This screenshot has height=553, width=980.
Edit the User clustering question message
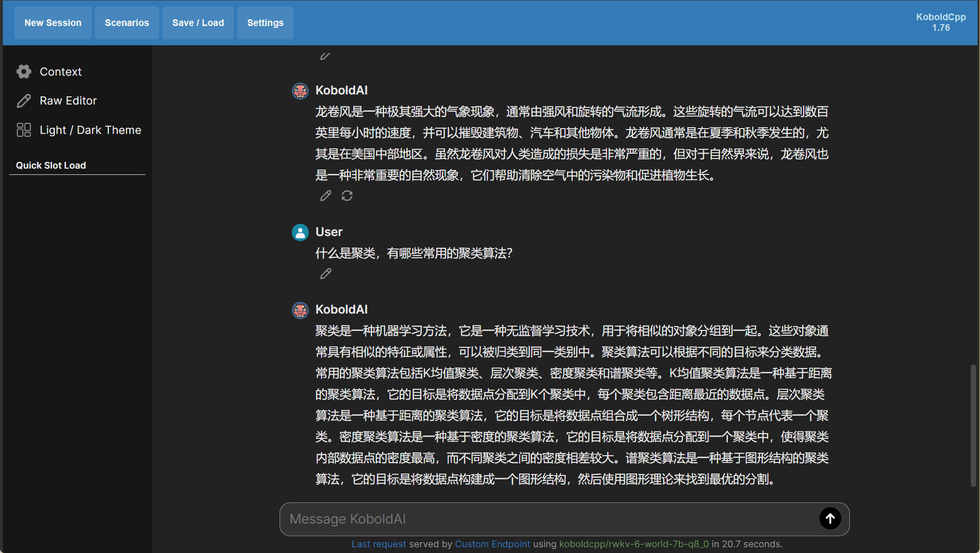pos(326,274)
